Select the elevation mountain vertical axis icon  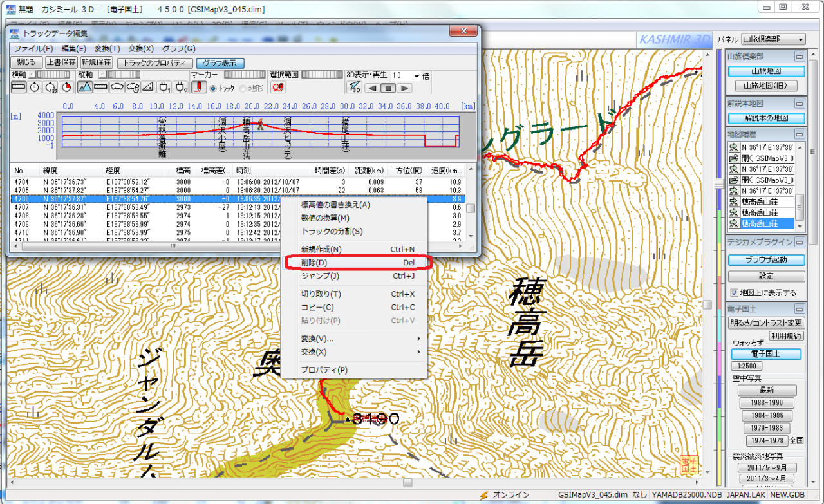tap(85, 88)
